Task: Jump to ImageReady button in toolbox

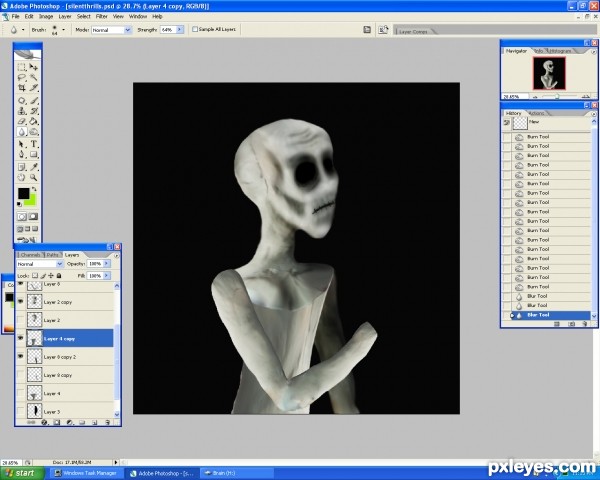Action: click(x=28, y=240)
